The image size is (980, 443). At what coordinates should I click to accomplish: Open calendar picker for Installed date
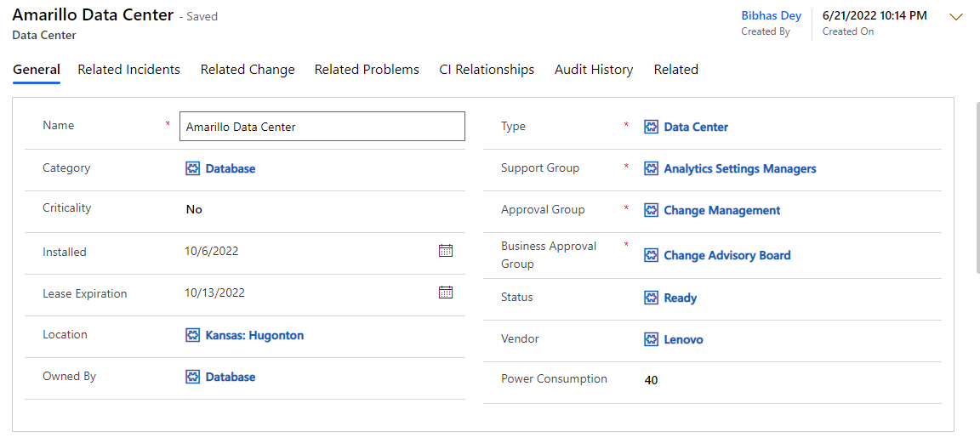[x=445, y=251]
